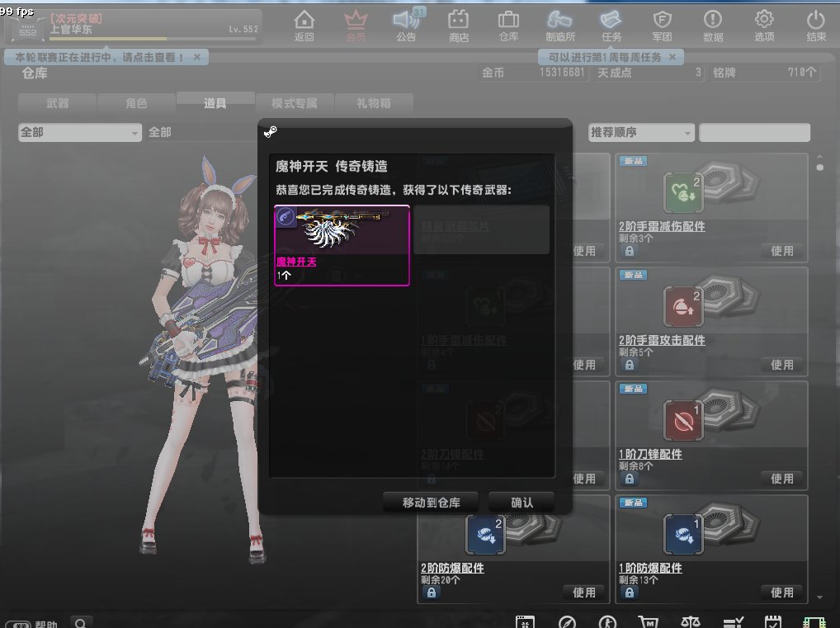This screenshot has width=840, height=628.
Task: Go back using the 返回 home icon
Action: (304, 26)
